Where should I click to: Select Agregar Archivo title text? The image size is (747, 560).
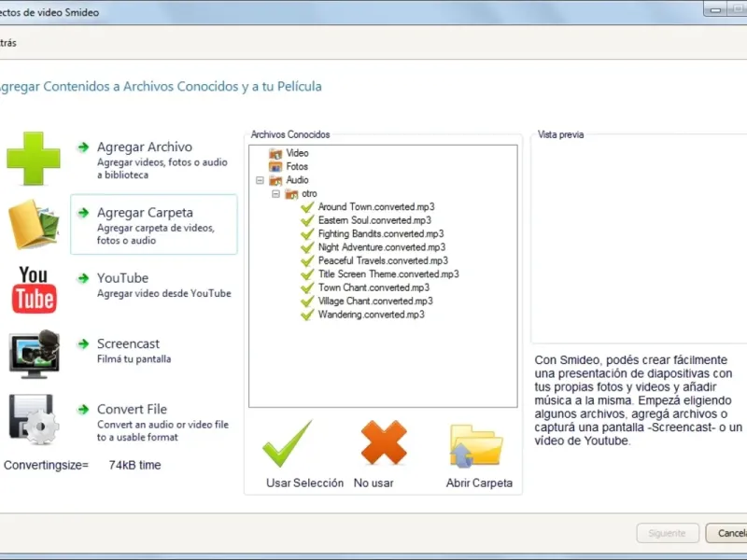[x=145, y=147]
